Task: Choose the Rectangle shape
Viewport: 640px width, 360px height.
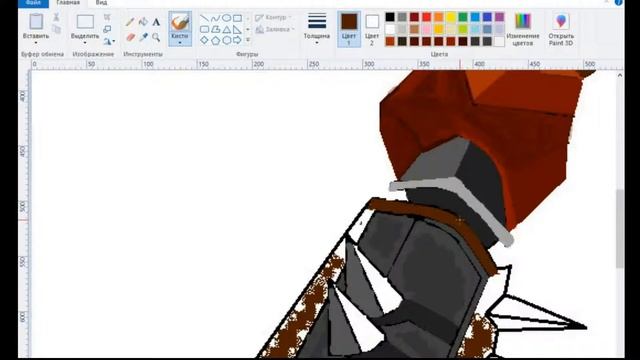Action: [x=238, y=18]
